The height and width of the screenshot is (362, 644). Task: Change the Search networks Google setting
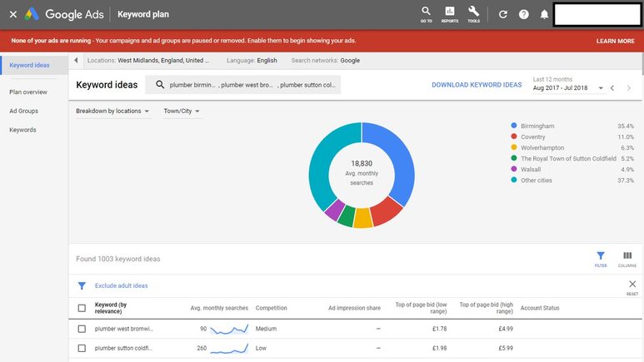coord(325,60)
